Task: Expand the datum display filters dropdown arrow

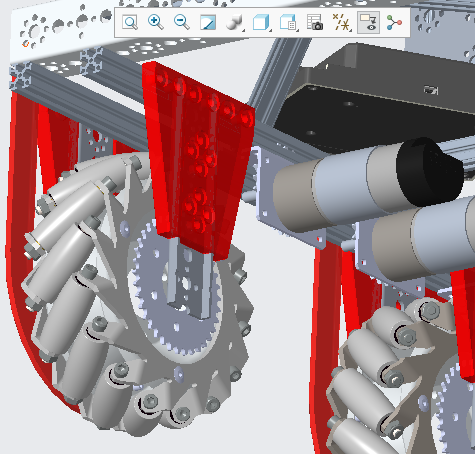Action: [351, 30]
